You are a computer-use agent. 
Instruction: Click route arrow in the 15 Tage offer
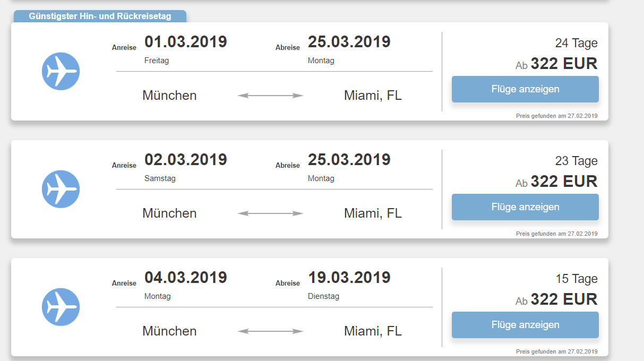[x=270, y=331]
